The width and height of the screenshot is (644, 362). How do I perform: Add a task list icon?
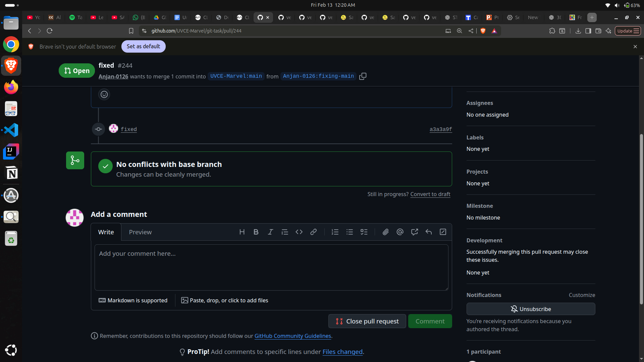pyautogui.click(x=364, y=232)
